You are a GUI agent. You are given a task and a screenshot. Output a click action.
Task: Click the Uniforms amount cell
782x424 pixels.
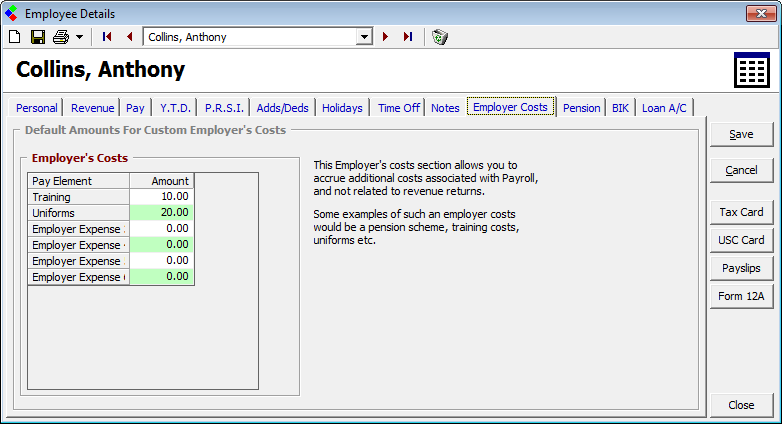click(x=162, y=213)
